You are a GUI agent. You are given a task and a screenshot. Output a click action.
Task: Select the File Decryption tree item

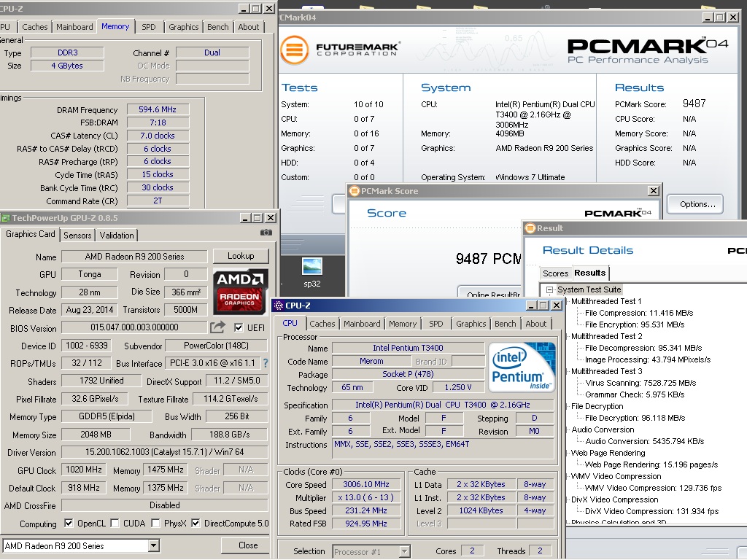click(597, 406)
